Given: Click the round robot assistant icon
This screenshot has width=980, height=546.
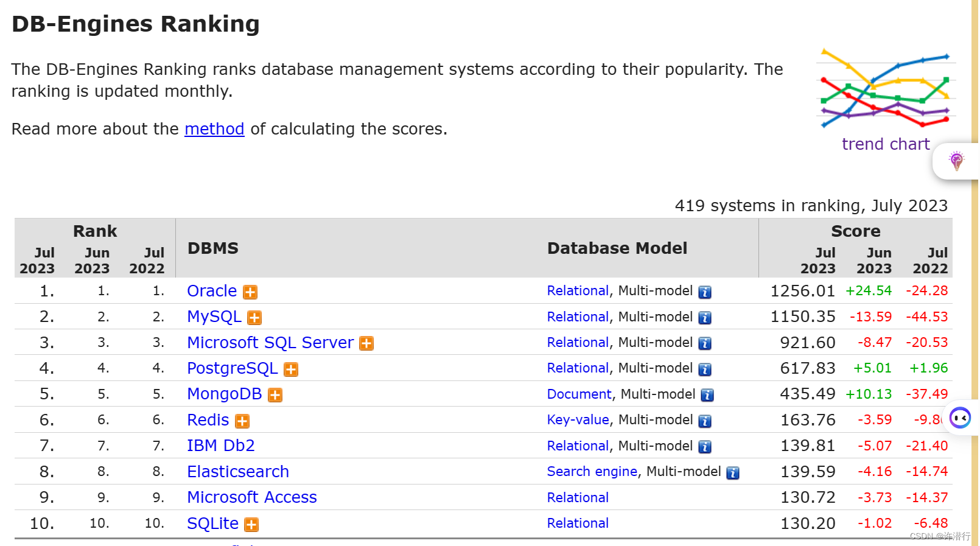Looking at the screenshot, I should tap(961, 418).
